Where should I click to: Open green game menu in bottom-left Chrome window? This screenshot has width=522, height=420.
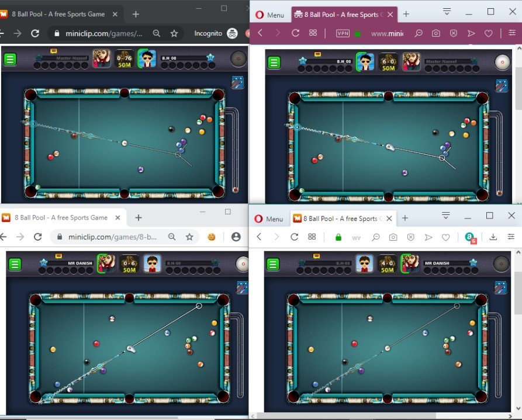(x=15, y=264)
